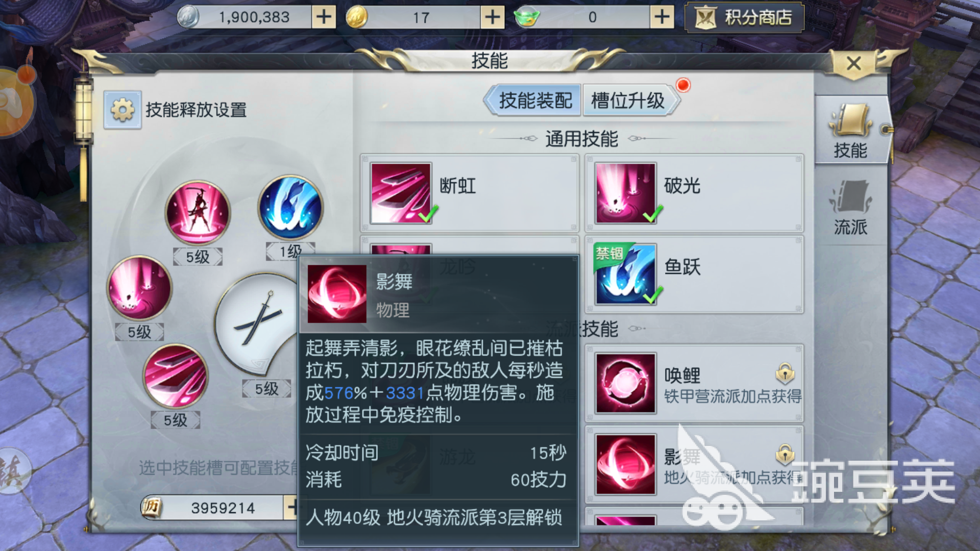Select the red dancer skill slot

point(198,212)
